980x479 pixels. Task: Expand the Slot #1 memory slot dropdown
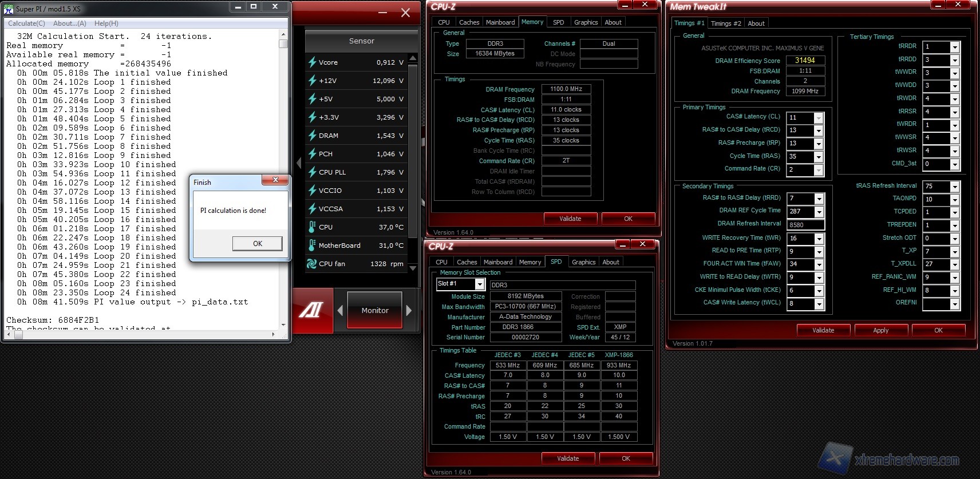[x=480, y=284]
